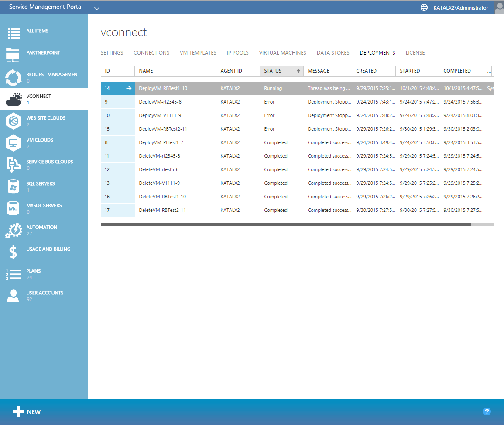Click the Plans sidebar label

pos(34,271)
